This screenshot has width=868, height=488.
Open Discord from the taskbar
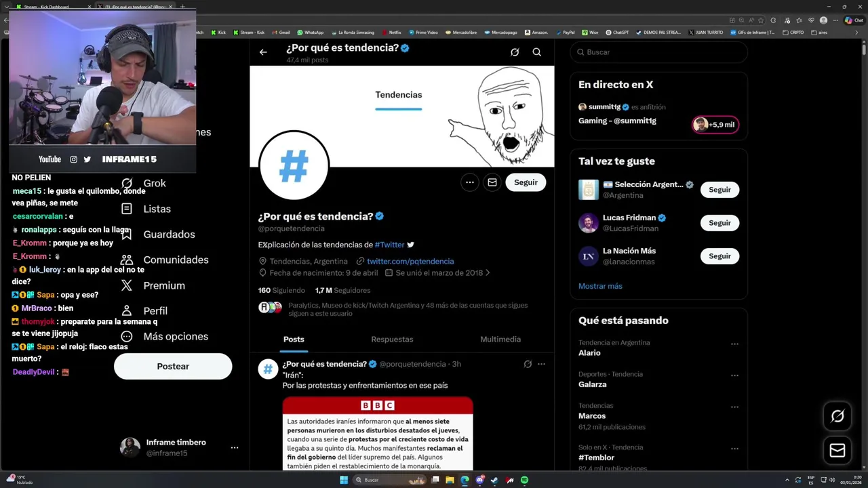pyautogui.click(x=479, y=480)
